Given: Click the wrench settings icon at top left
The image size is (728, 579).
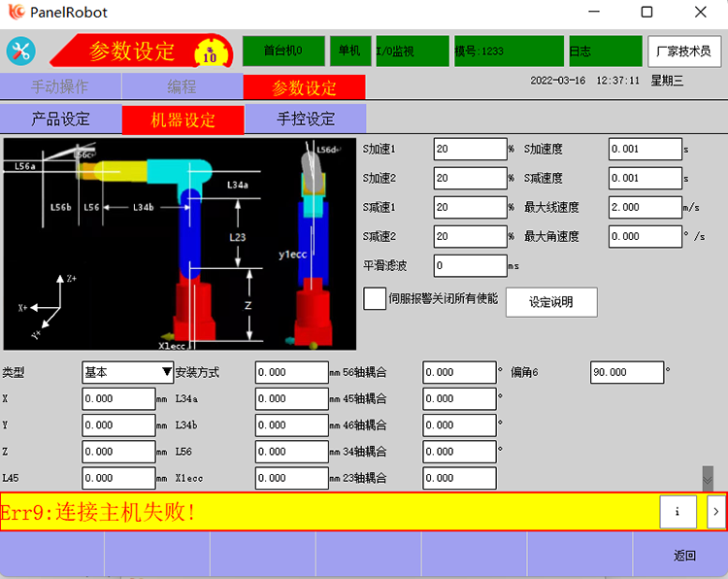Looking at the screenshot, I should [20, 51].
